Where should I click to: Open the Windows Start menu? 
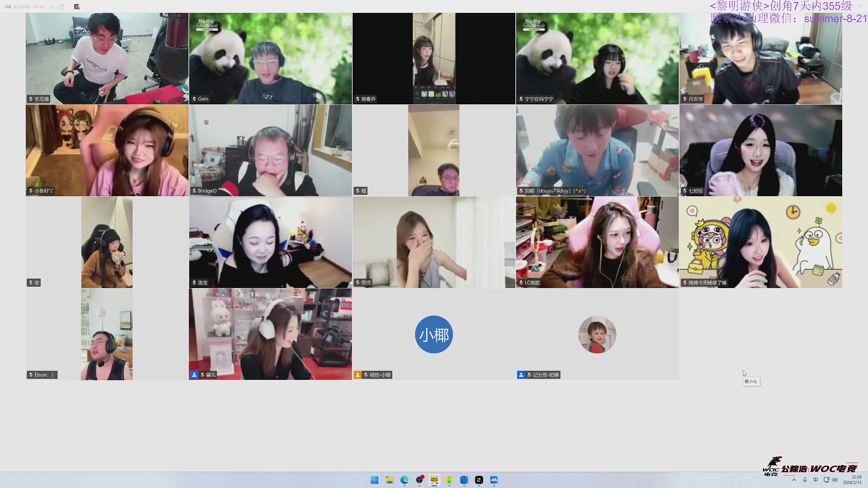(374, 480)
